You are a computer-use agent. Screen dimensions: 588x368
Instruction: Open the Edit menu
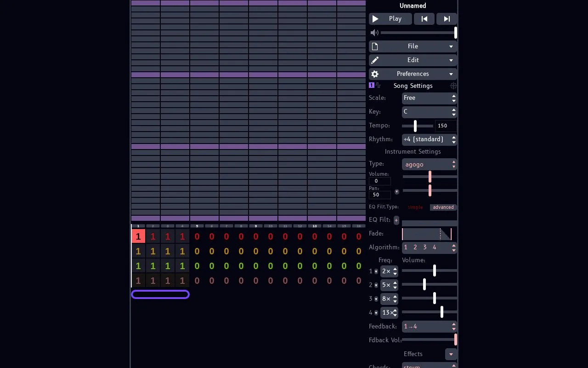click(413, 60)
